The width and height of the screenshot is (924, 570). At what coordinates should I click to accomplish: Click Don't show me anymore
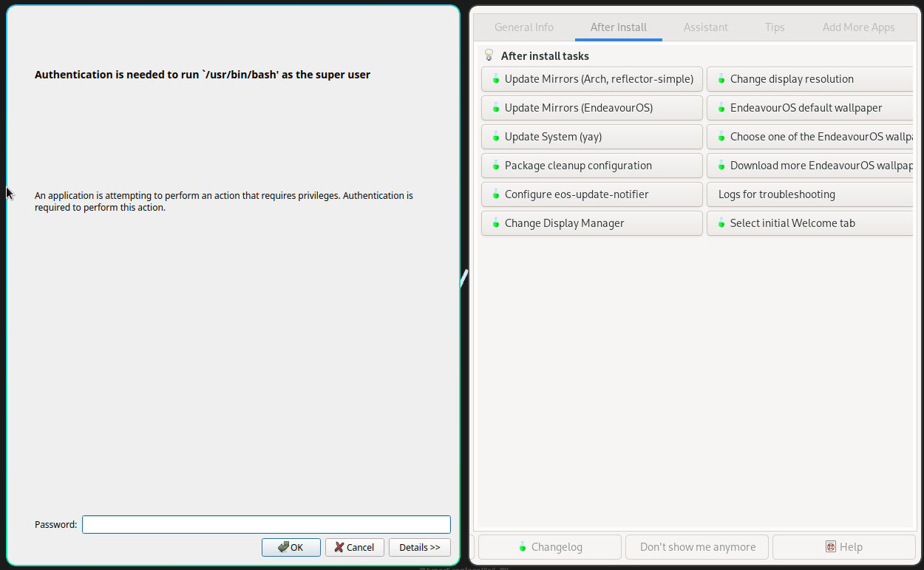click(697, 547)
